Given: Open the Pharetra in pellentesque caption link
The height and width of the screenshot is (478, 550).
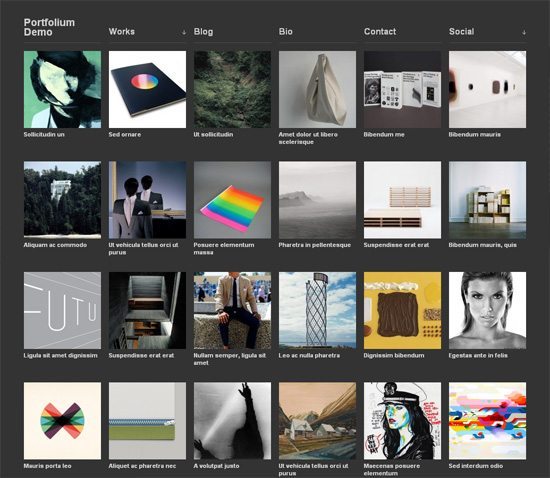Looking at the screenshot, I should tap(315, 245).
